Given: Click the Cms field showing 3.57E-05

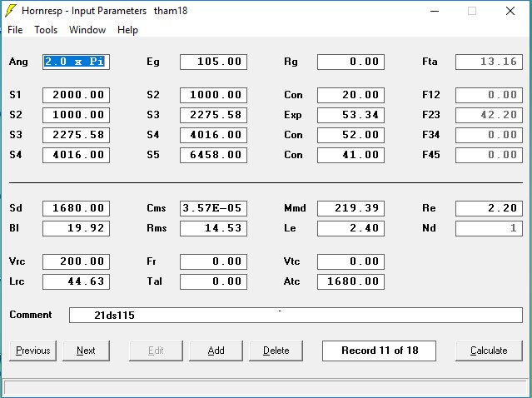Looking at the screenshot, I should point(213,208).
